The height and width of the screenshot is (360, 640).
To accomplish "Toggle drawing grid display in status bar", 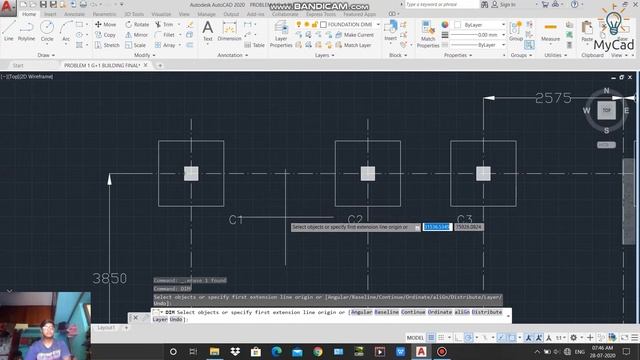I will pyautogui.click(x=431, y=338).
